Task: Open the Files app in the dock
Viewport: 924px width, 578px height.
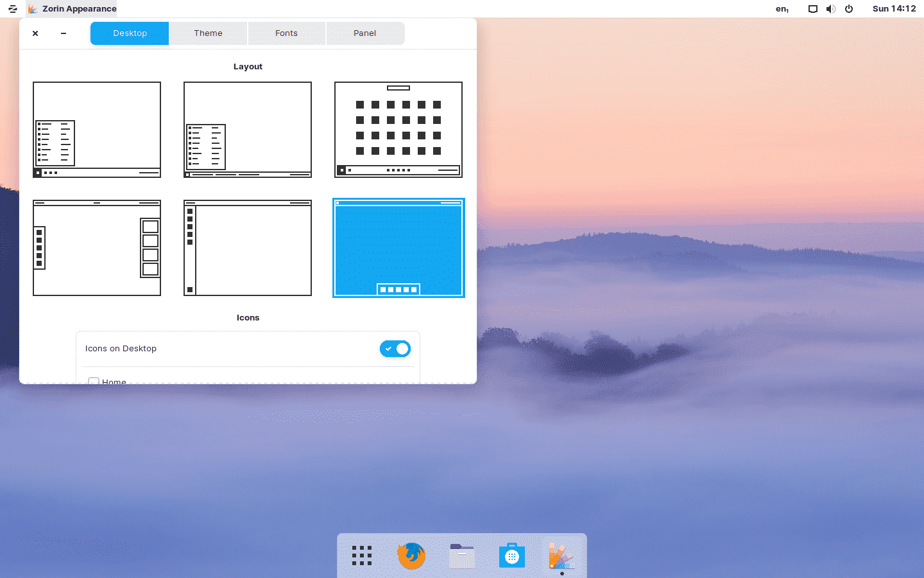Action: (461, 555)
